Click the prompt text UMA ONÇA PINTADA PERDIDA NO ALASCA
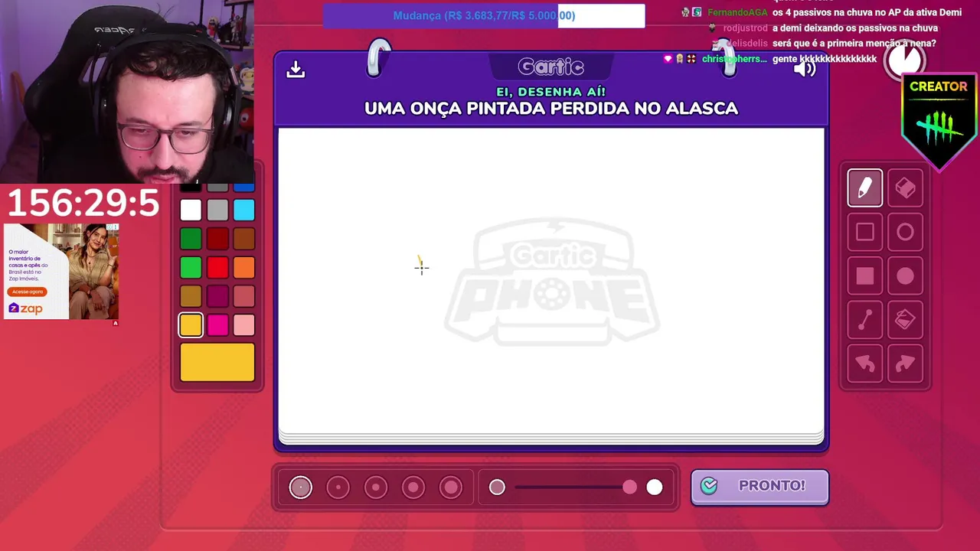 (x=551, y=109)
